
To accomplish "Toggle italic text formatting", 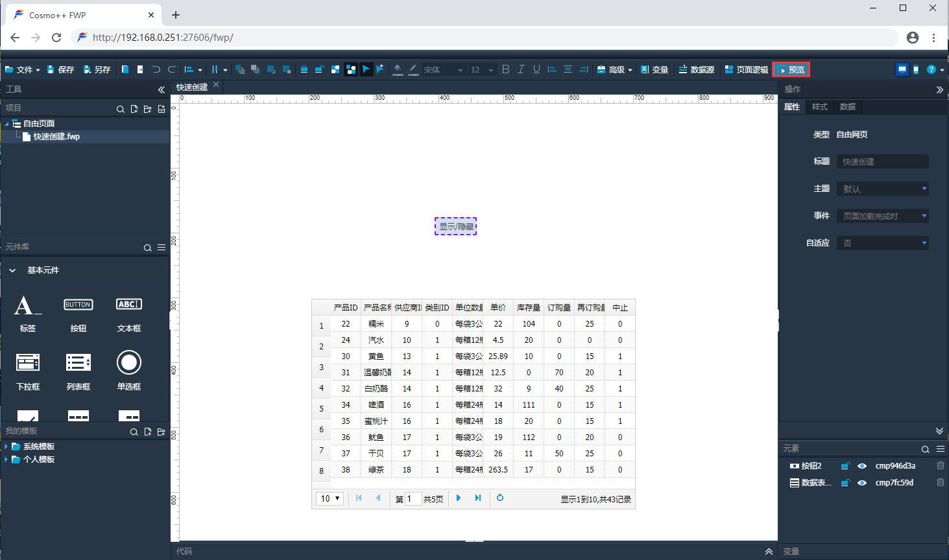I will pyautogui.click(x=521, y=69).
